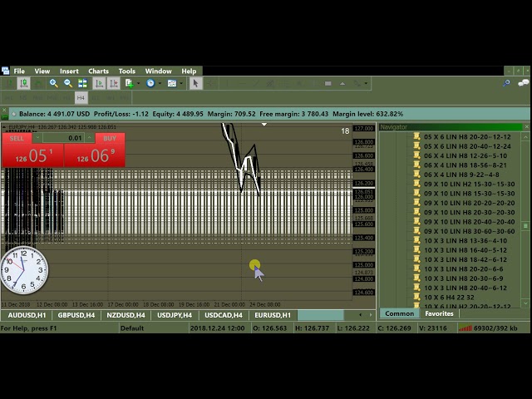Click the 0.01 lot size field
This screenshot has width=532, height=399.
[x=75, y=138]
